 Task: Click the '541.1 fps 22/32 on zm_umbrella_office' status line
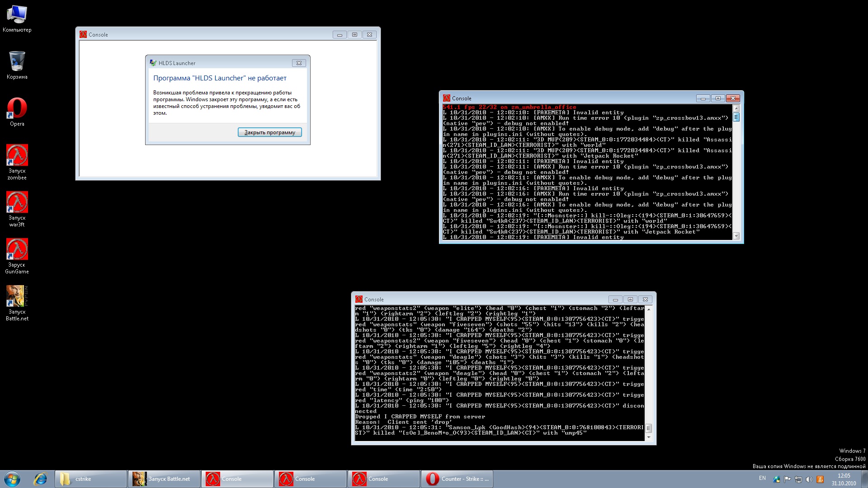(x=509, y=108)
